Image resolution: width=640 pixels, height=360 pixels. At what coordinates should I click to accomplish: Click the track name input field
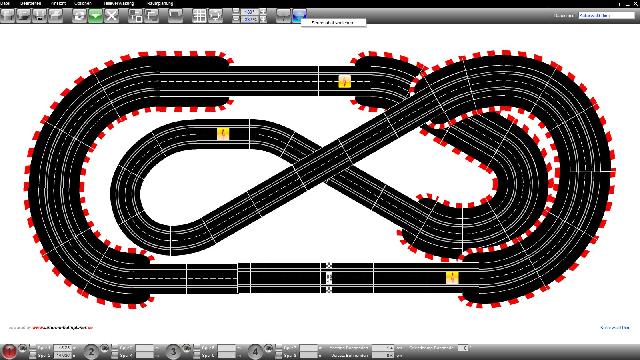607,16
